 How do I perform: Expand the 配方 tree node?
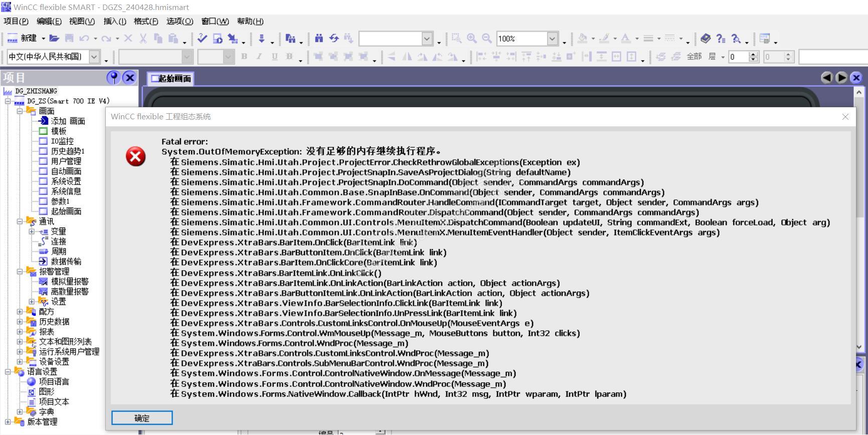click(20, 311)
